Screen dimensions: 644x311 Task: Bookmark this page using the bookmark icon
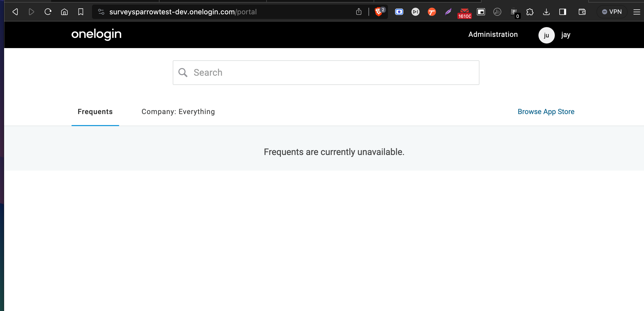[80, 12]
